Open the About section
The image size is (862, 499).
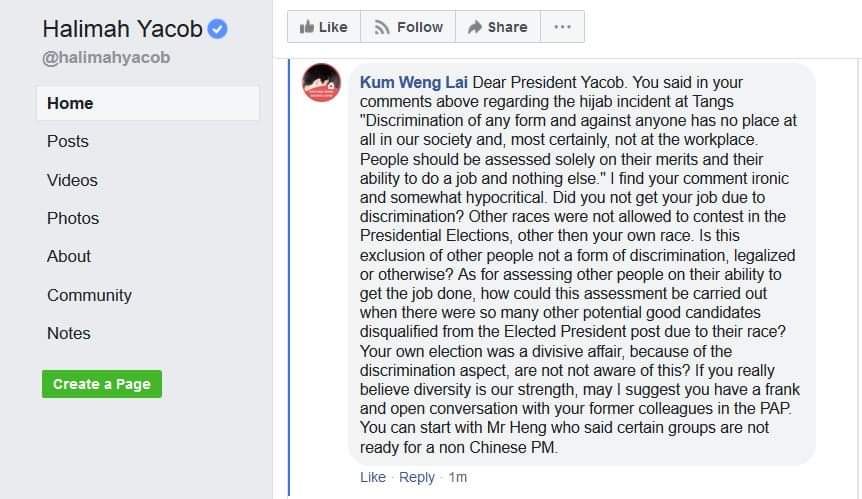[69, 256]
